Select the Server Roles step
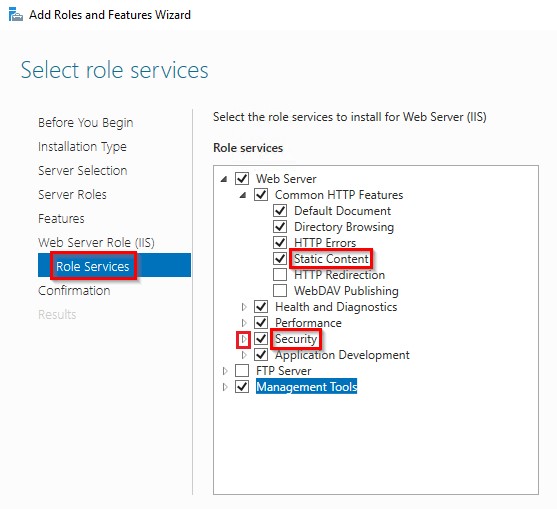Image resolution: width=557 pixels, height=509 pixels. tap(72, 195)
